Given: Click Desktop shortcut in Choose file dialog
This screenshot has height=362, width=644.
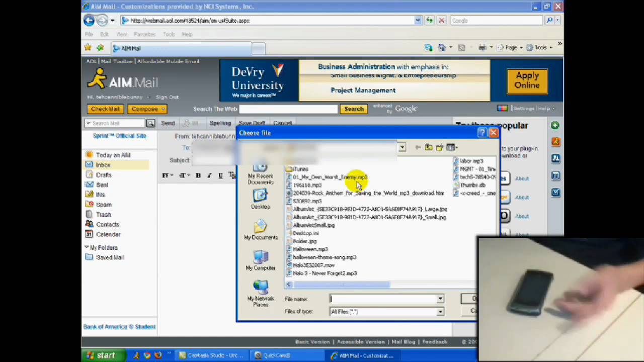Looking at the screenshot, I should 260,199.
